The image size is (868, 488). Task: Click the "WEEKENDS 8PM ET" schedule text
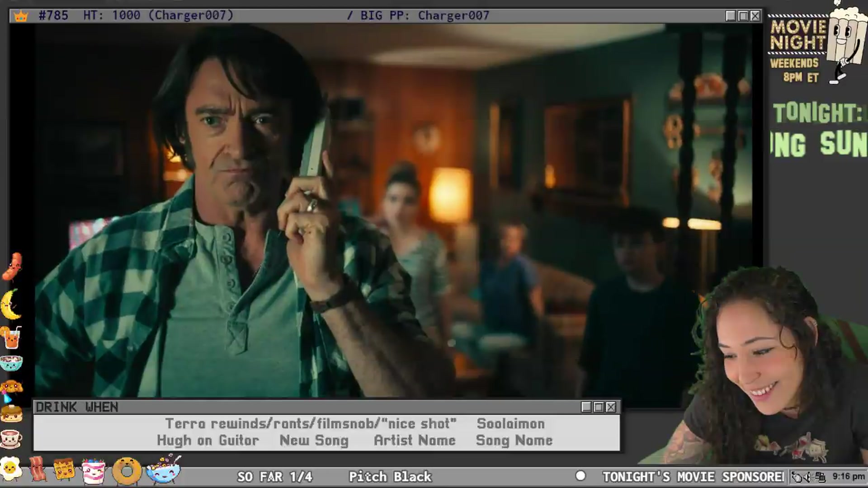pos(795,70)
